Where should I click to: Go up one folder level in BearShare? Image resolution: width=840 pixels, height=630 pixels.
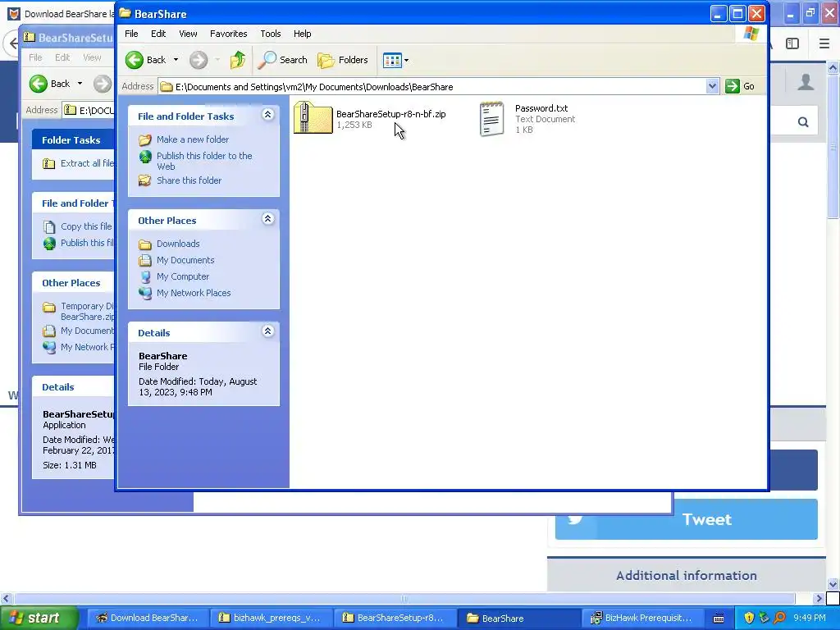point(238,60)
